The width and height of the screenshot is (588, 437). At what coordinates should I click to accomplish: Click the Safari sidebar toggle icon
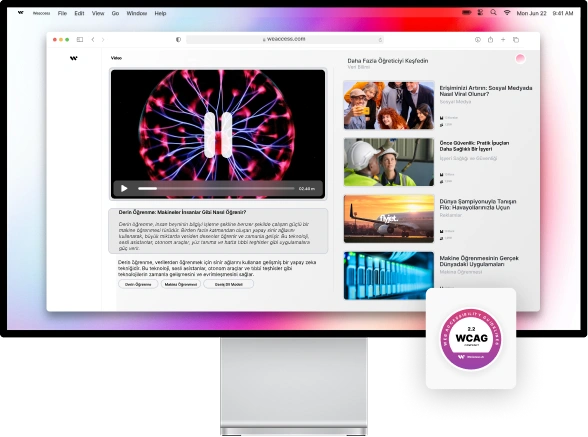point(80,39)
